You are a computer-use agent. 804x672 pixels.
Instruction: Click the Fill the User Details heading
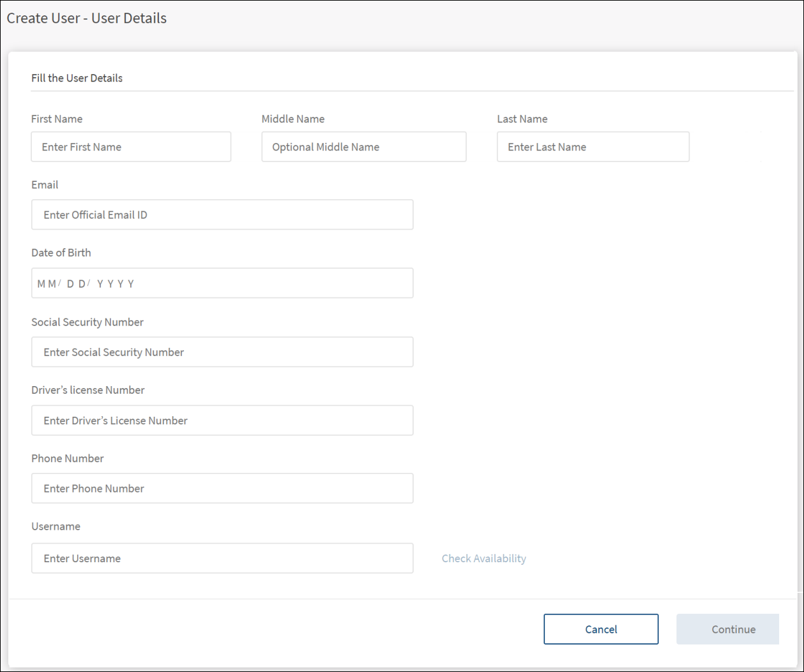pos(77,78)
